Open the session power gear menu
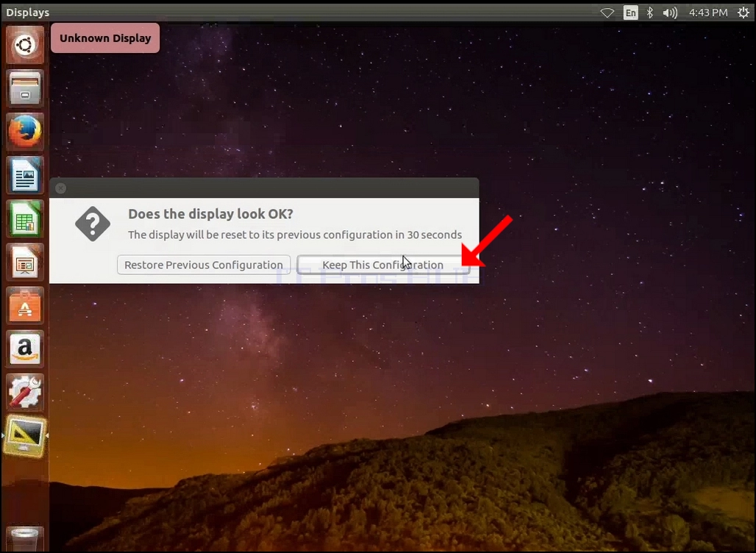The height and width of the screenshot is (553, 756). [x=743, y=13]
